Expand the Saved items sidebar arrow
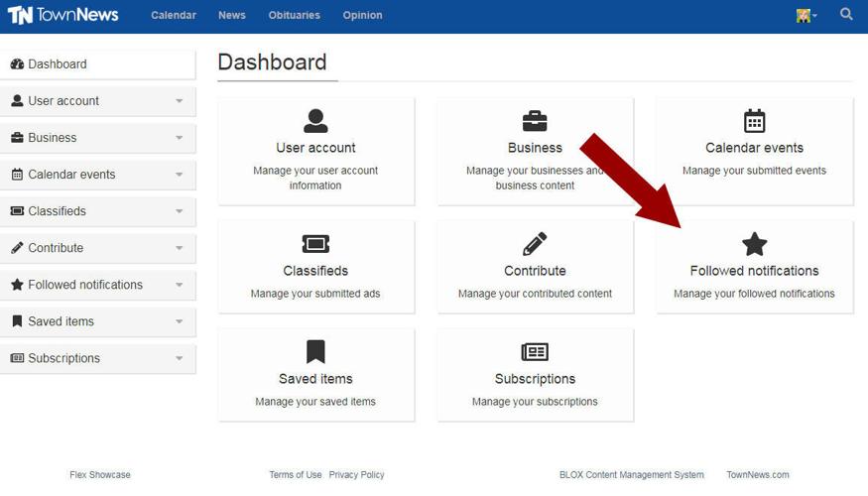Viewport: 868px width, 496px height. [179, 321]
